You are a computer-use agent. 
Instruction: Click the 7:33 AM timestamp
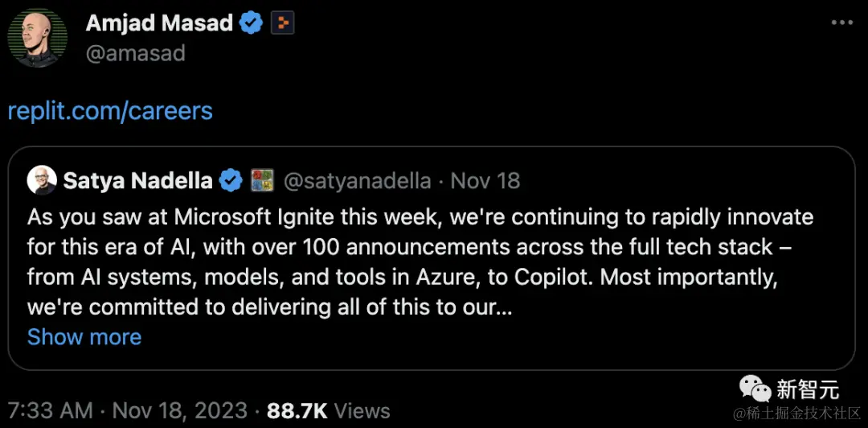[51, 410]
